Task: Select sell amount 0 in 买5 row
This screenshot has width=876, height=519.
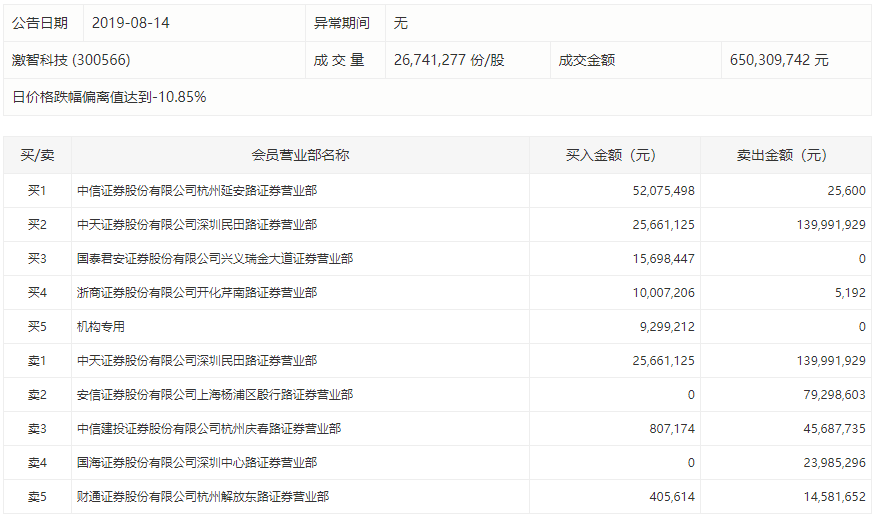Action: [862, 327]
